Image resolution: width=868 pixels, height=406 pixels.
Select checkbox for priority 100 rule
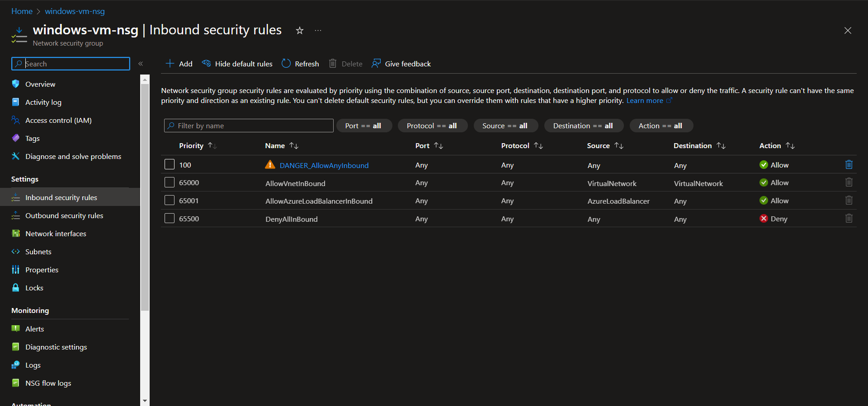coord(170,164)
